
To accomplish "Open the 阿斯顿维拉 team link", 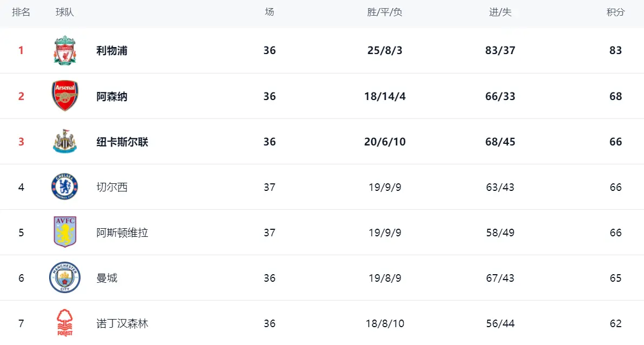I will point(122,233).
